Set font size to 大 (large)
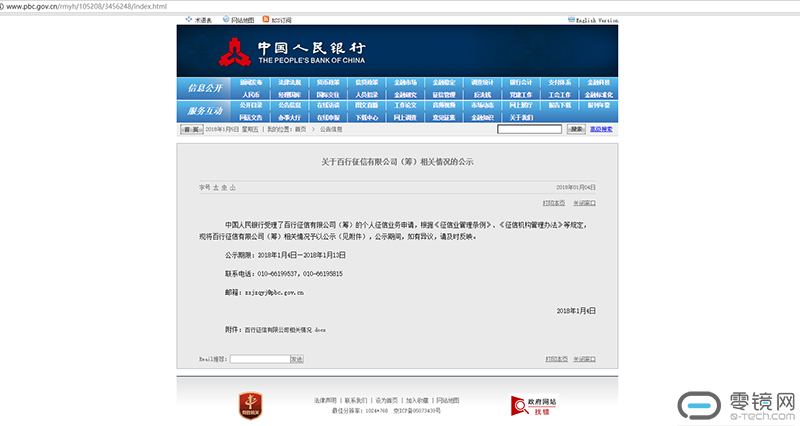The image size is (800, 426). (216, 188)
